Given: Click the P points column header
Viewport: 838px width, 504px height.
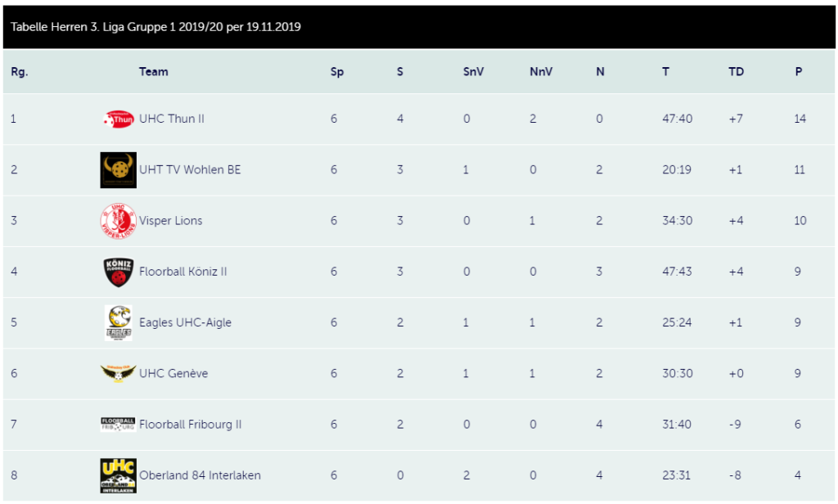Looking at the screenshot, I should (799, 72).
